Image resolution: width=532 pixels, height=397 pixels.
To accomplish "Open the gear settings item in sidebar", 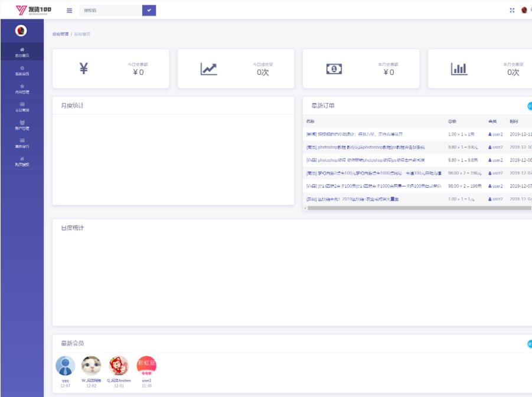I will 22,71.
